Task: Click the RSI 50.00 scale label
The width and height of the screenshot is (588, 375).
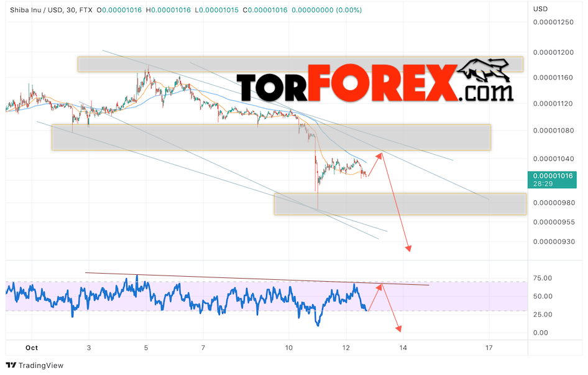Action: click(x=543, y=297)
